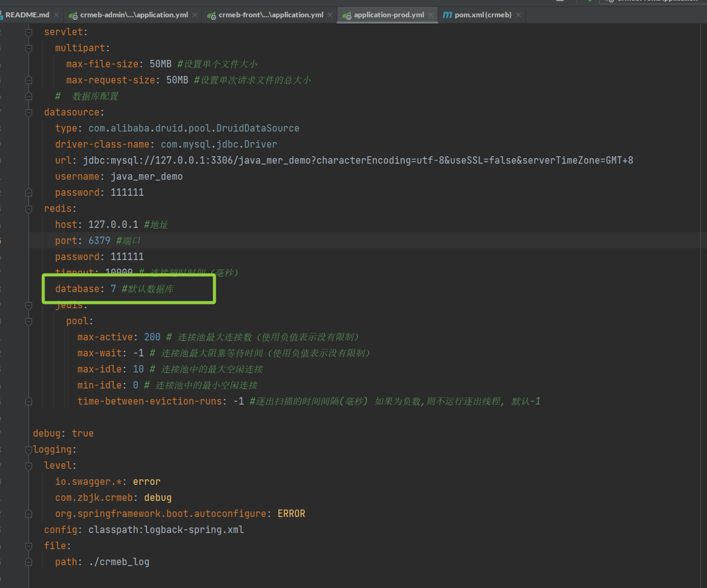Collapse the pool block fold marker
This screenshot has width=707, height=588.
[x=28, y=321]
